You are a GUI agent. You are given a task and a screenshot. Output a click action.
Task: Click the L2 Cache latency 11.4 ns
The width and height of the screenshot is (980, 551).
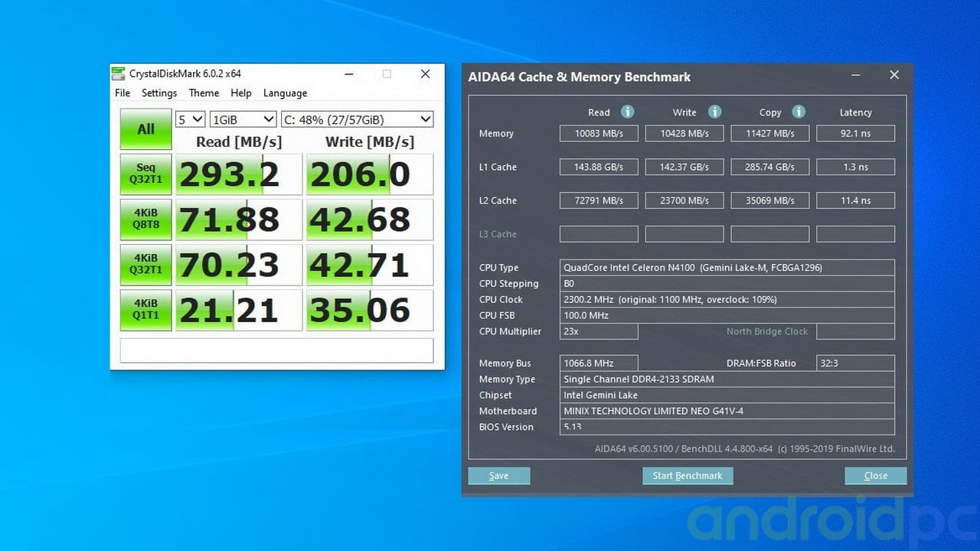(x=855, y=201)
